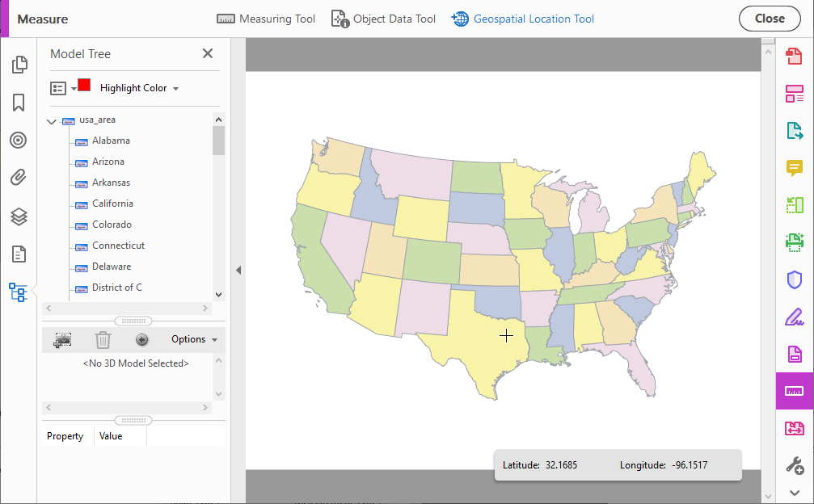Click the Longitude value -96.1517

click(690, 465)
